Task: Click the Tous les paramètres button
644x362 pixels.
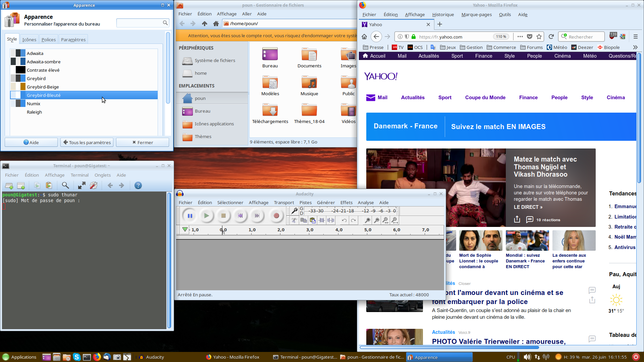Action: pos(87,142)
